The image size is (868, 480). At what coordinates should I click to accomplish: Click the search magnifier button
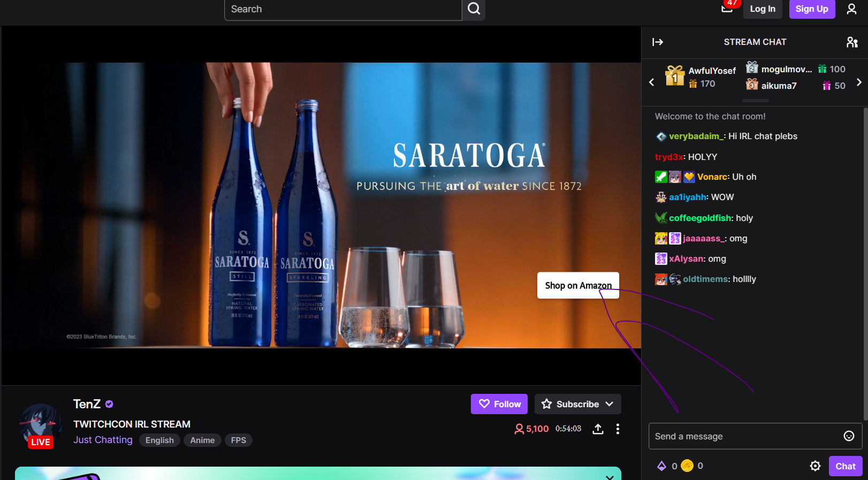point(474,9)
